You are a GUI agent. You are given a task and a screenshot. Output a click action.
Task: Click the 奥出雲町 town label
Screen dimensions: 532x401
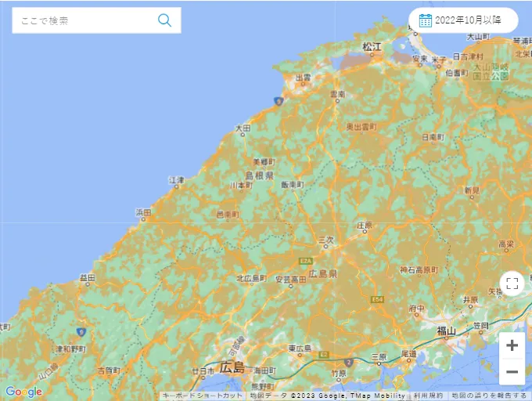pos(361,127)
